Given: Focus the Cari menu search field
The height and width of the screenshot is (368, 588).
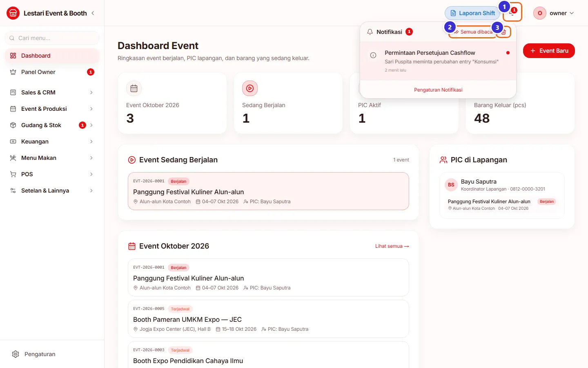Looking at the screenshot, I should [52, 38].
